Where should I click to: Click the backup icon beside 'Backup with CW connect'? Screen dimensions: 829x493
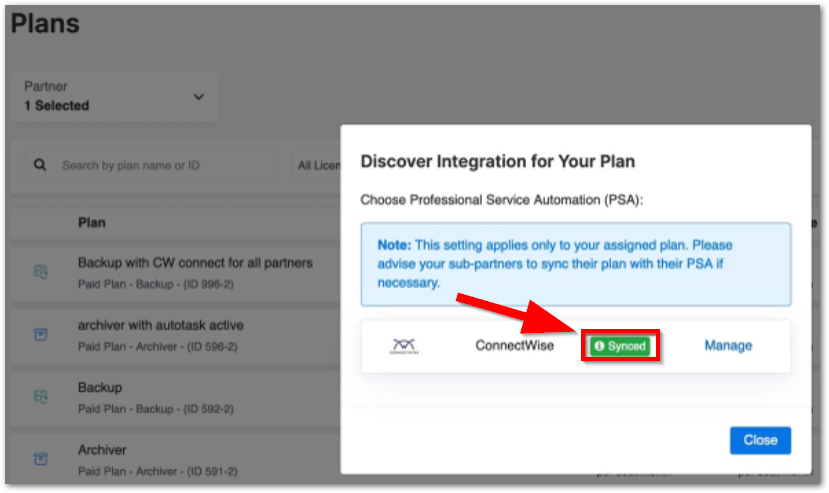[41, 271]
